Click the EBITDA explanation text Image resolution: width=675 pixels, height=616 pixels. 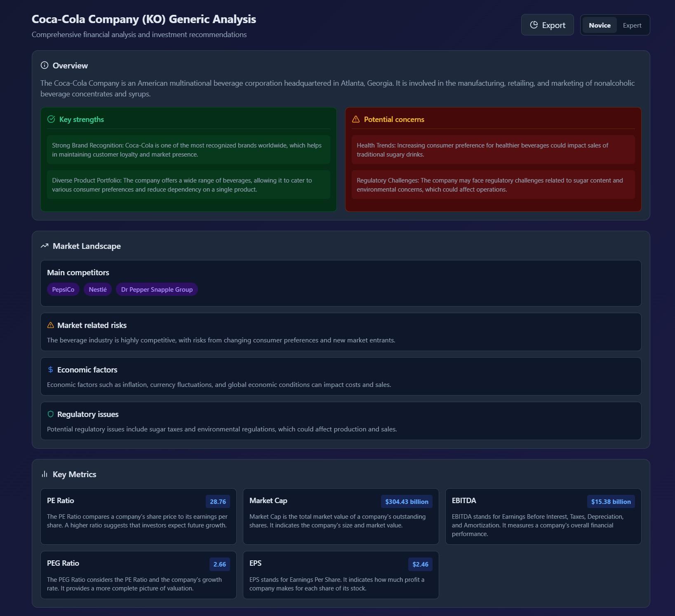coord(538,525)
